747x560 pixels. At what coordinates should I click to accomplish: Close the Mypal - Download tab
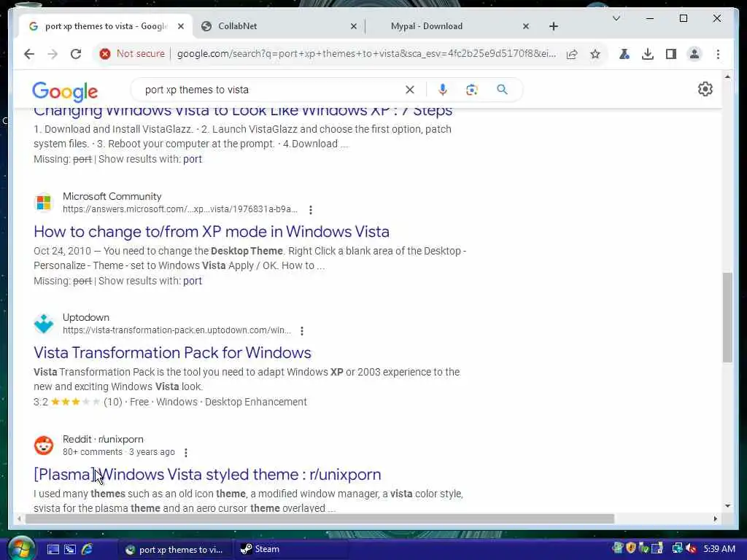click(526, 26)
